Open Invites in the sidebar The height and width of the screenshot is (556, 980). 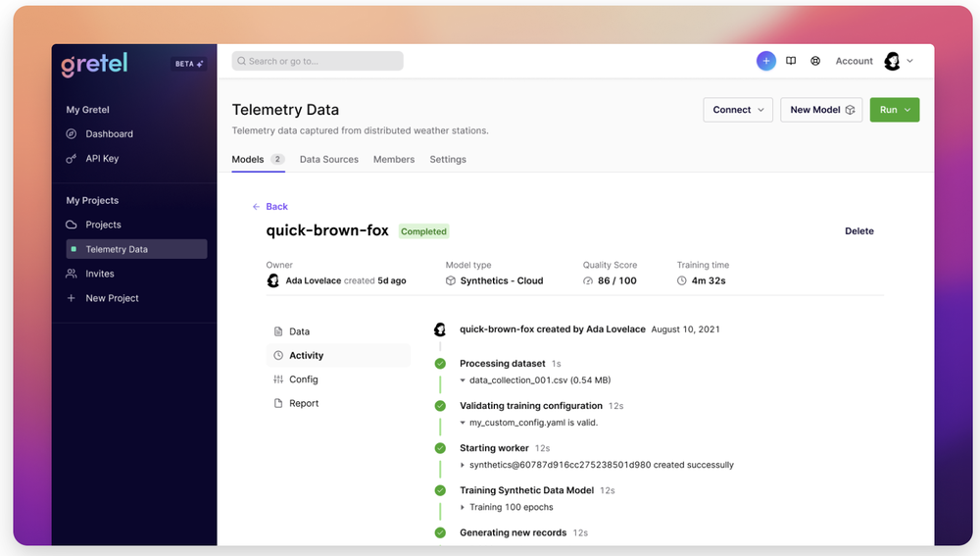pyautogui.click(x=100, y=274)
